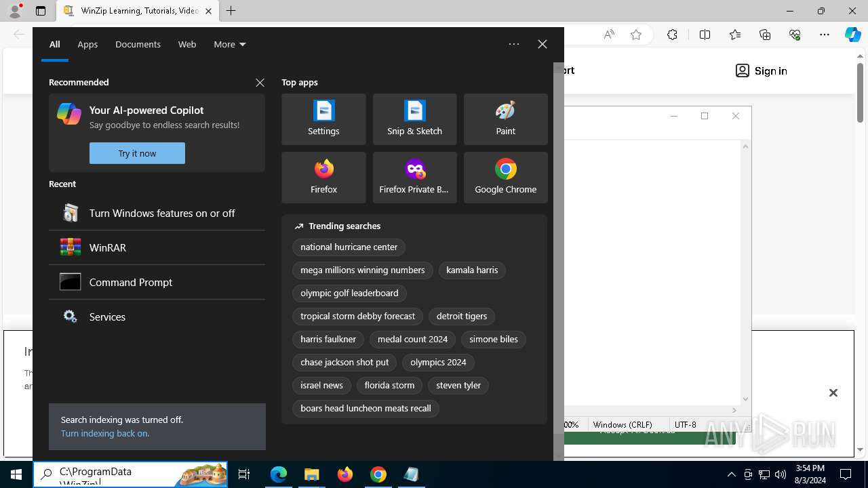Open File Explorer on taskbar
Viewport: 868px width, 488px height.
point(311,474)
